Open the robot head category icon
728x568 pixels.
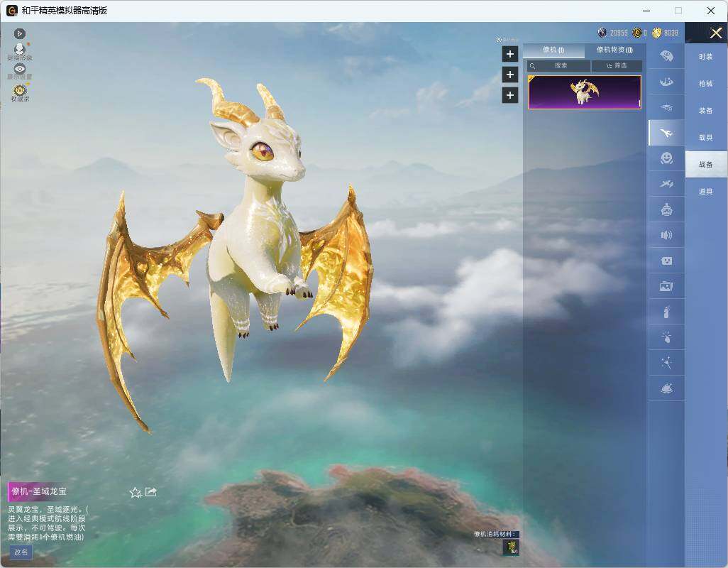point(666,209)
